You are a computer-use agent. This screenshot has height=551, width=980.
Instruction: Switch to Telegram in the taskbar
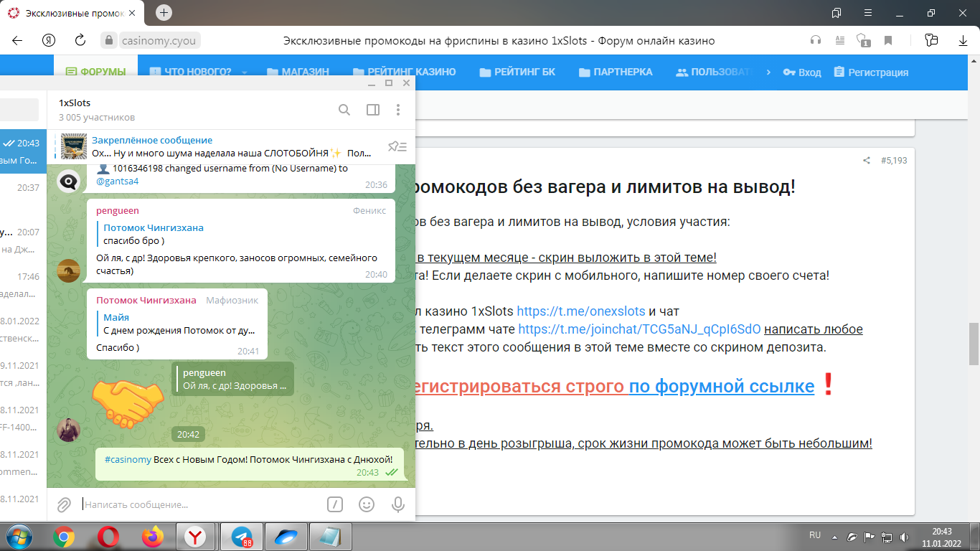click(x=242, y=537)
